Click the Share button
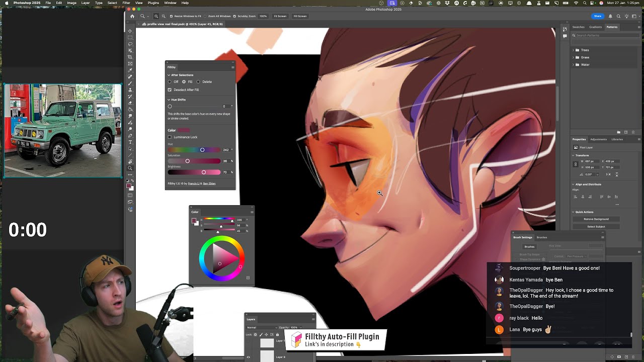The width and height of the screenshot is (644, 362). click(x=597, y=16)
